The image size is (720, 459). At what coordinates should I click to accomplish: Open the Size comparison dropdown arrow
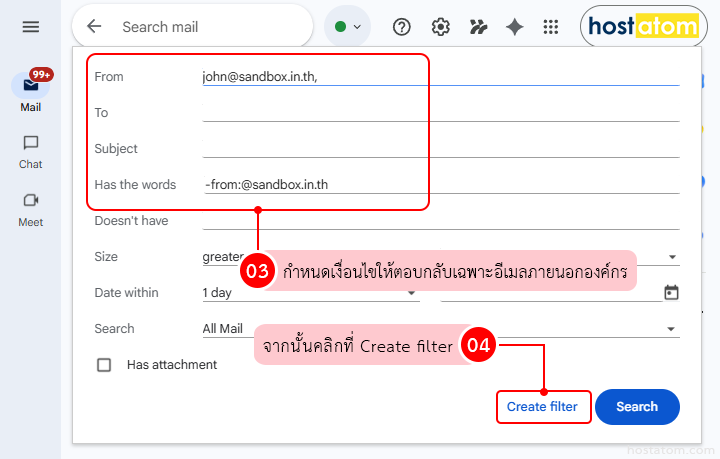[x=672, y=257]
